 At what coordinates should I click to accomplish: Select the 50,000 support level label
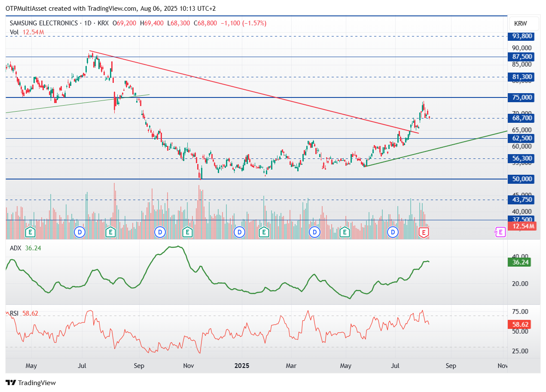(x=522, y=179)
